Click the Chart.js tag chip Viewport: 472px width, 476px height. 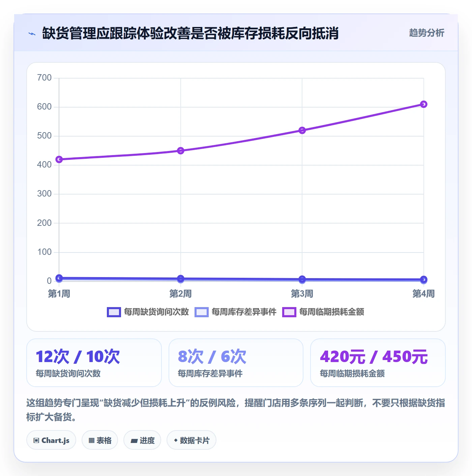point(51,440)
